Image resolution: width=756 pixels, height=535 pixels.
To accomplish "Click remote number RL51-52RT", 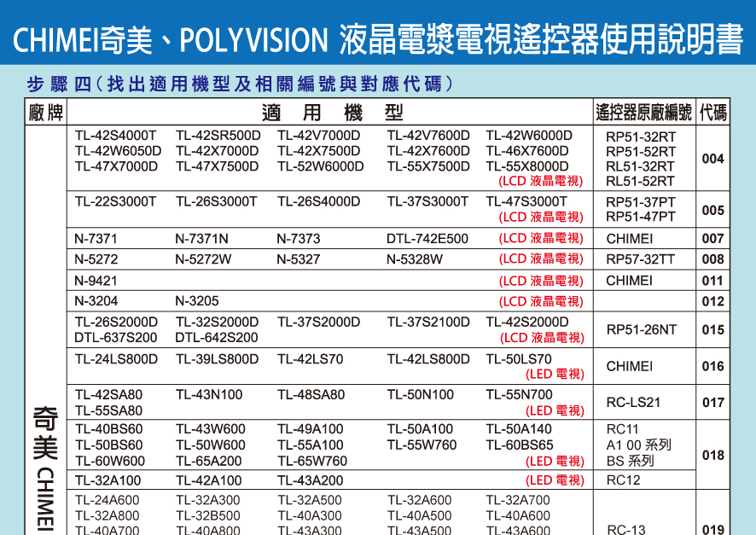I will tap(640, 181).
